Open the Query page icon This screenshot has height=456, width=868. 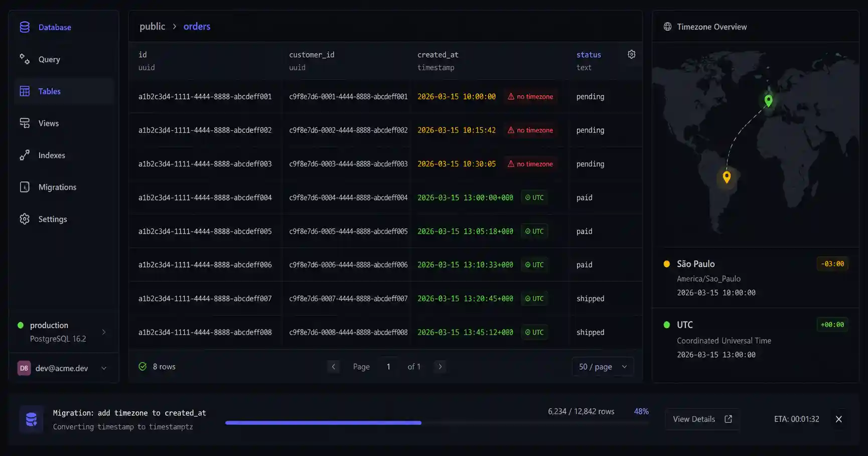[x=25, y=59]
